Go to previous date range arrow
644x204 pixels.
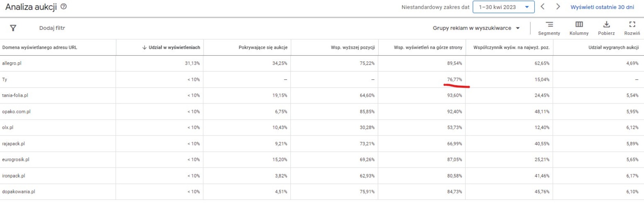pyautogui.click(x=542, y=7)
